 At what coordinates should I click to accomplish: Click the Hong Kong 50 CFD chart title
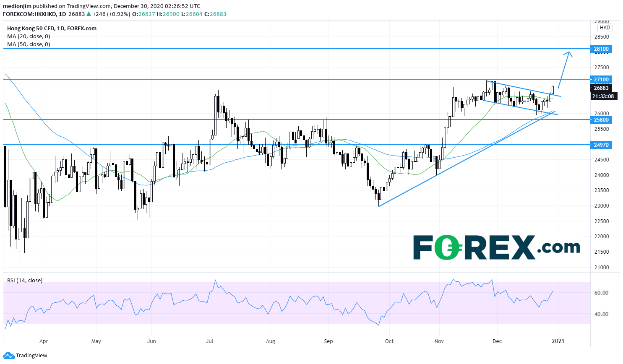pos(52,29)
